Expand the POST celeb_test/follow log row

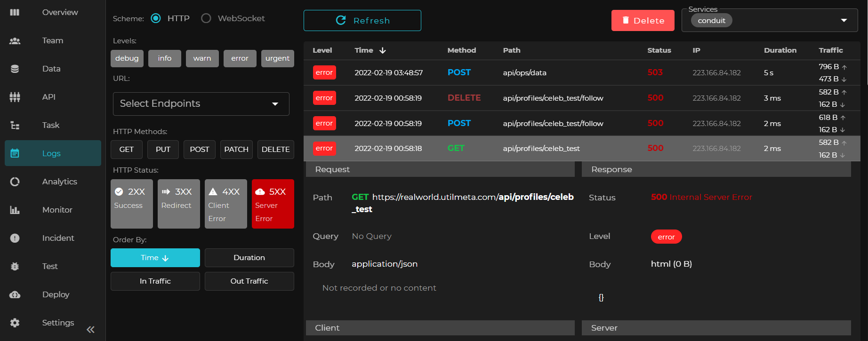[582, 123]
